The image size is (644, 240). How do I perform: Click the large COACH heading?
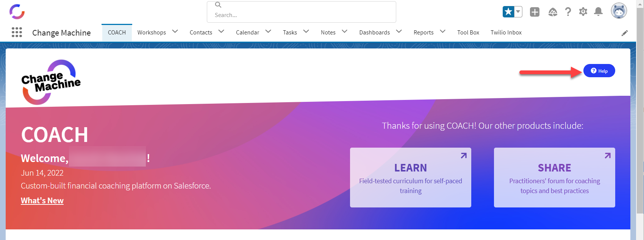pos(55,135)
